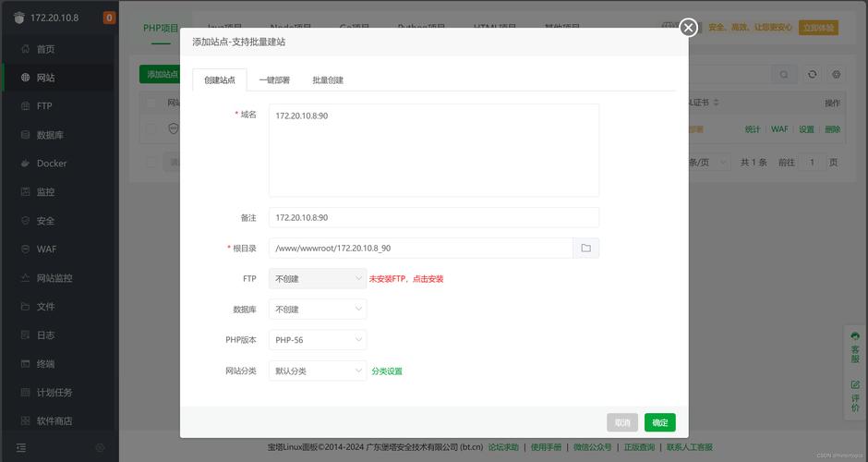Screen dimensions: 868x462
Task: Click the scheduled tasks (计划任务) icon
Action: point(25,392)
